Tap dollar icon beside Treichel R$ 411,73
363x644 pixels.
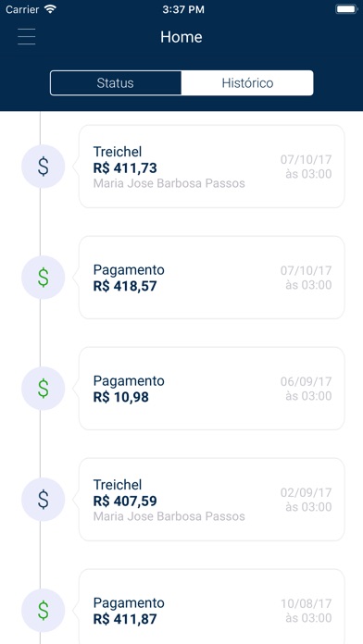click(x=44, y=167)
